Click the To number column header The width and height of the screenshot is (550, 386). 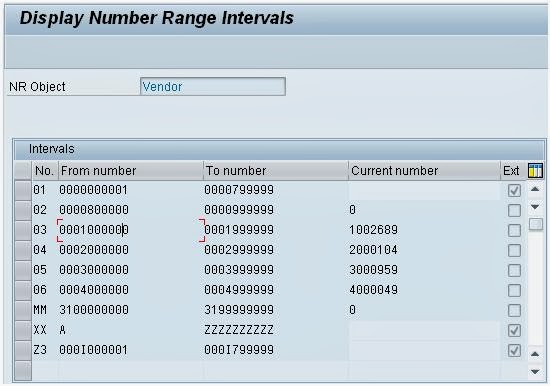tap(276, 171)
